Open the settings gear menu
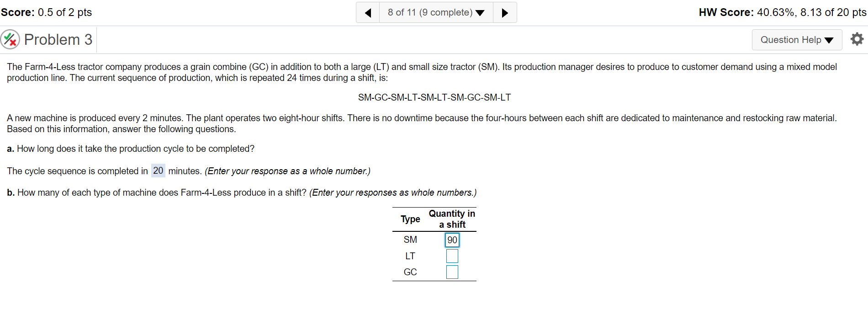 (x=857, y=39)
